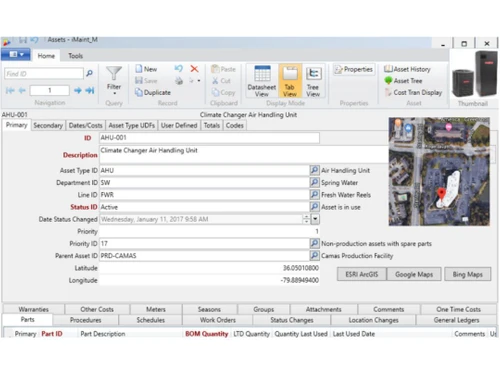Click the undo arrow in Record group
The width and height of the screenshot is (500, 375).
[179, 69]
